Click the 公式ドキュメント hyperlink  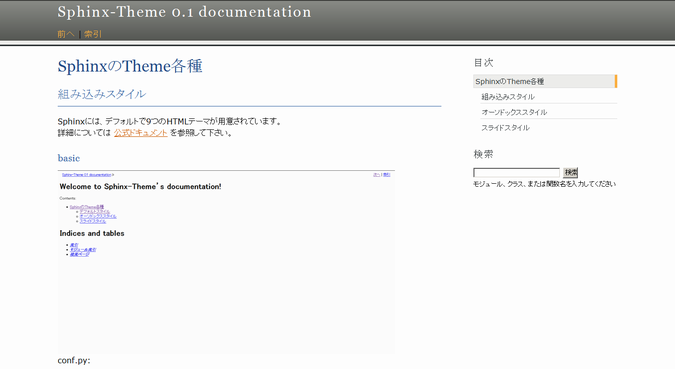point(140,133)
